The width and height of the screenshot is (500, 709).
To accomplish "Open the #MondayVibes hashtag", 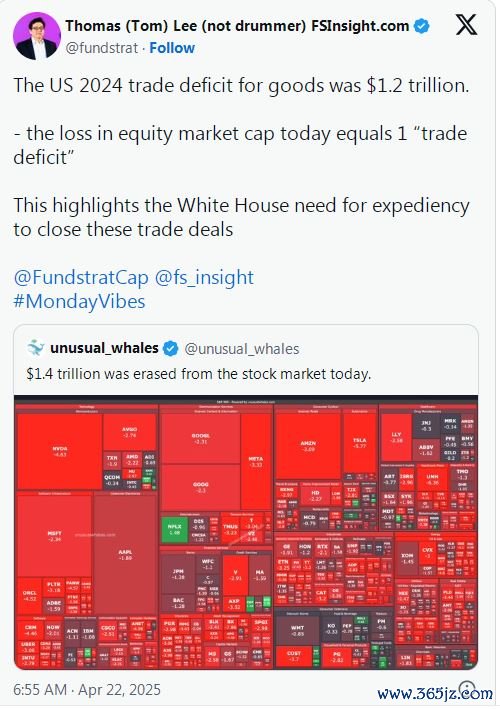I will [79, 301].
